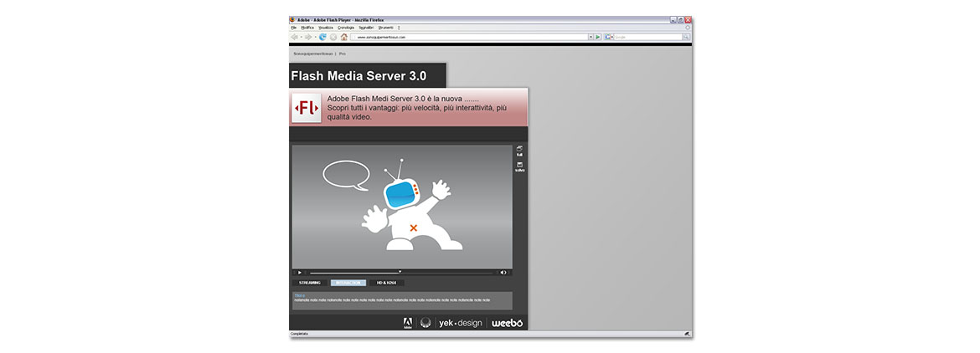Open the Cronologia menu

coord(346,28)
